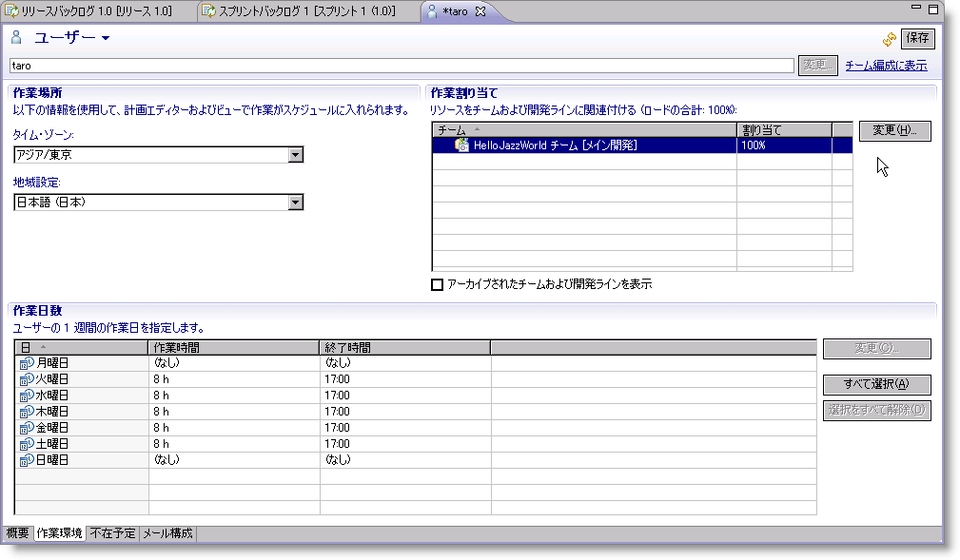Switch to リリースバックログ 1.0 tab

[98, 11]
